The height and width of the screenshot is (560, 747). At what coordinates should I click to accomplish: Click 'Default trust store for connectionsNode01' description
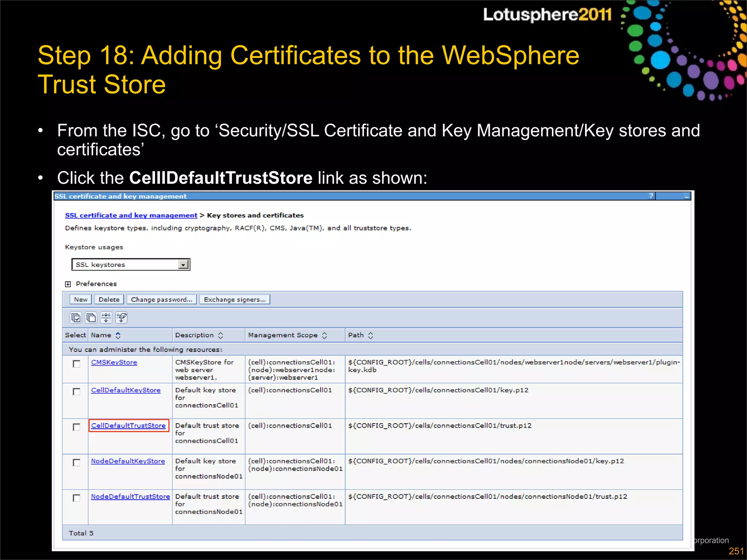209,504
